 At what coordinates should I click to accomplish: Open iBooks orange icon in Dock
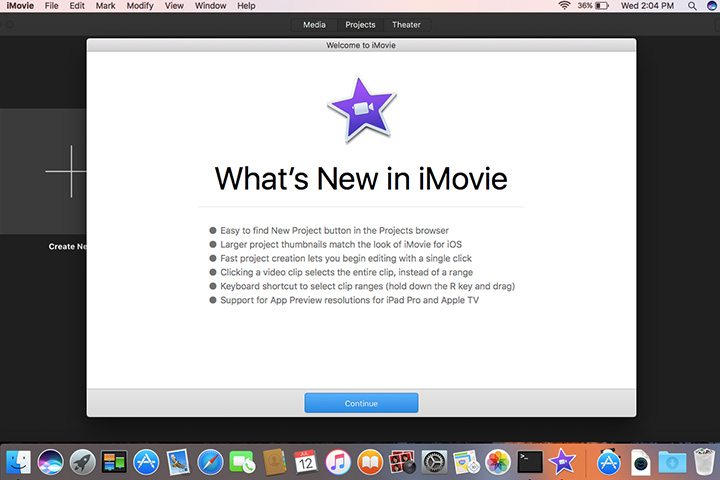370,462
